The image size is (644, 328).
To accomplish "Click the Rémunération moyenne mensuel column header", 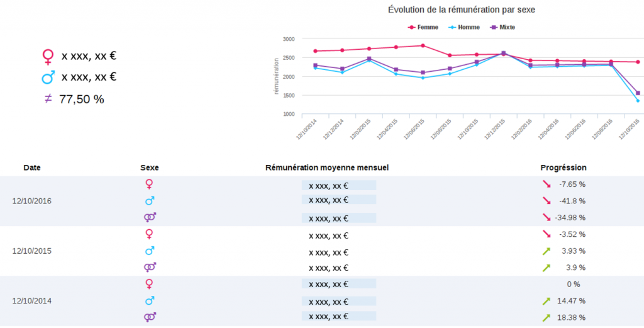I will (x=327, y=168).
